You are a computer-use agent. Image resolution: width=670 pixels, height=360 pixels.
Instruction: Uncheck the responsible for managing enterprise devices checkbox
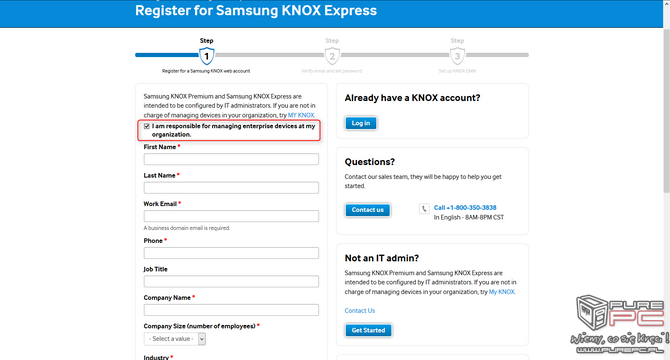pyautogui.click(x=147, y=126)
